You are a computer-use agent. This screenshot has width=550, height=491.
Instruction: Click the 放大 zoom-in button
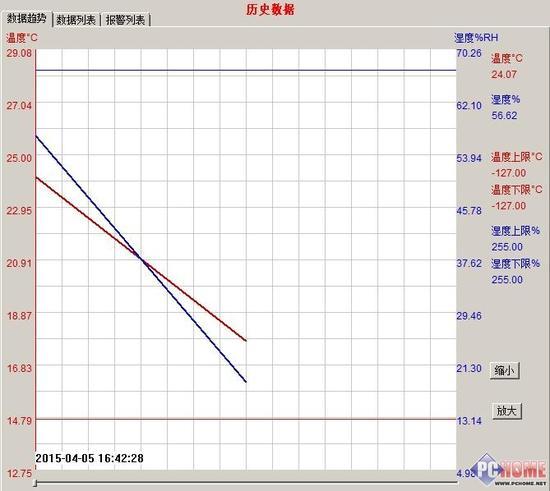(507, 411)
